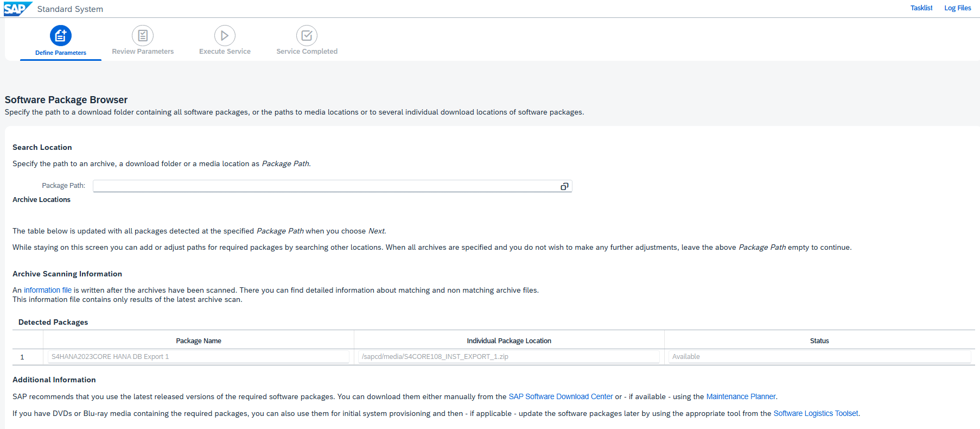Viewport: 980px width, 429px height.
Task: Open the information file link
Action: point(48,291)
